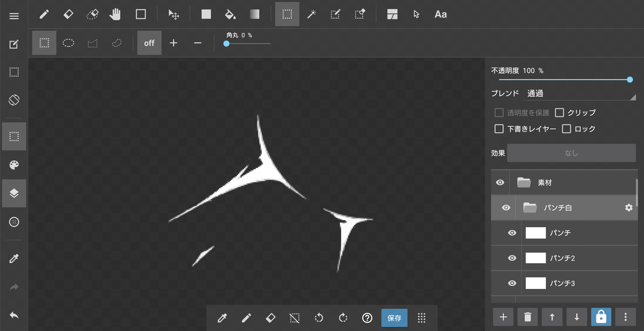
Task: Select the Move tool
Action: [x=174, y=14]
